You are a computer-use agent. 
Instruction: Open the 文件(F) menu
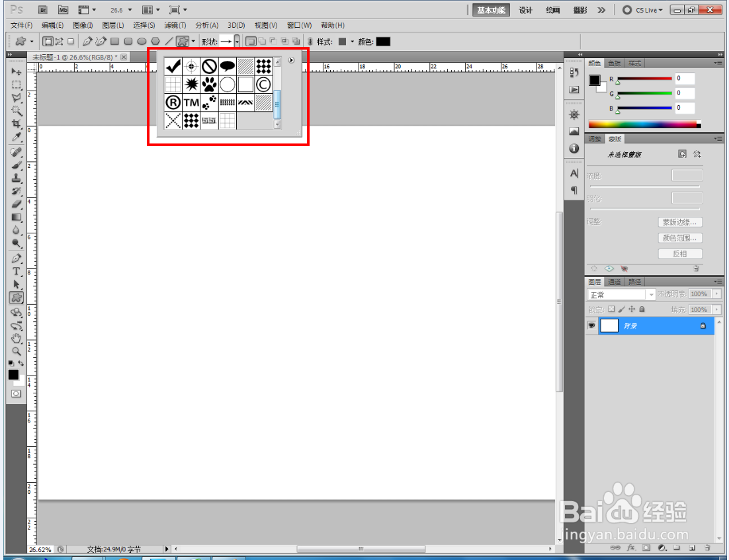pos(21,25)
